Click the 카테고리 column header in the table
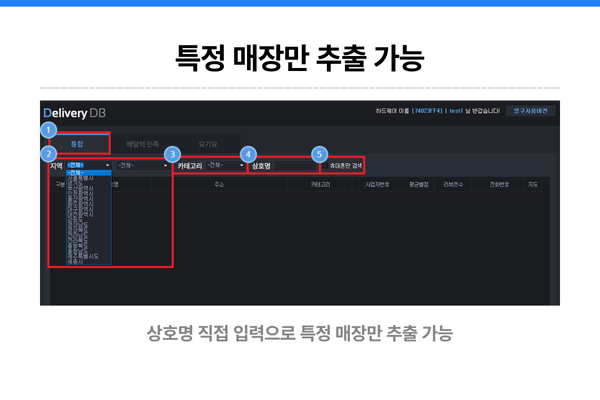600x400 pixels. tap(320, 184)
